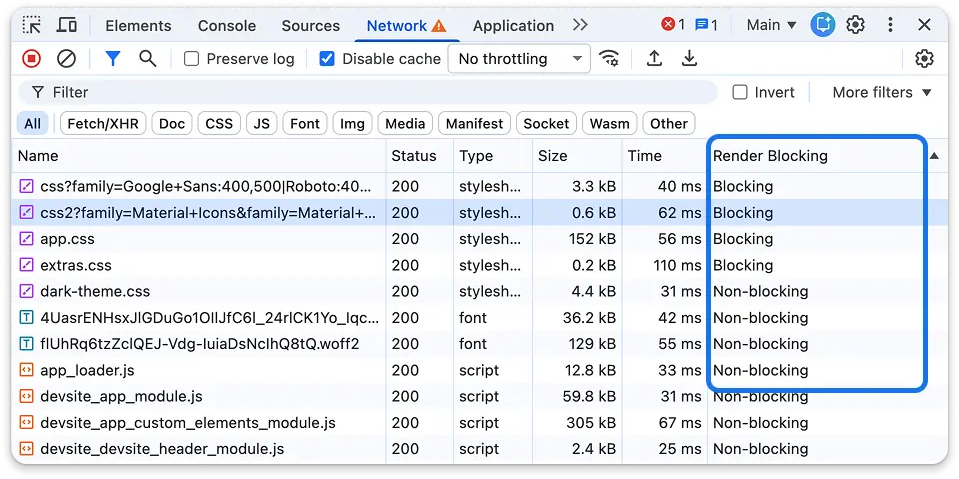Click the red error count badge

coord(673,25)
